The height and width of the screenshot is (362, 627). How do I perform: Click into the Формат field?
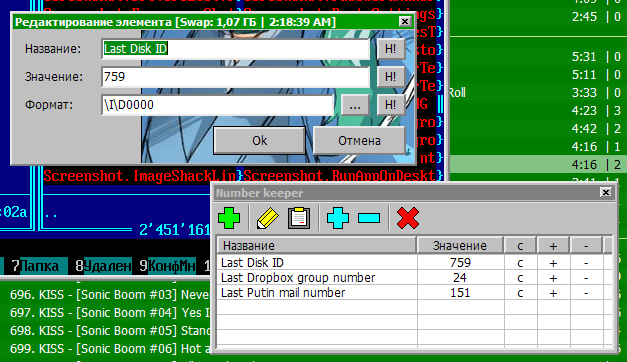[218, 105]
